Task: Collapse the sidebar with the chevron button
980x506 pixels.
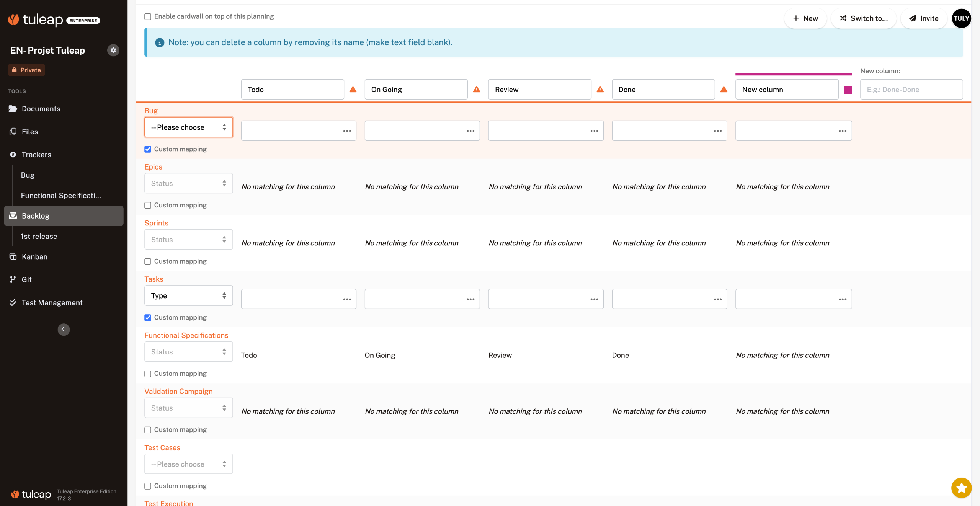Action: tap(64, 330)
